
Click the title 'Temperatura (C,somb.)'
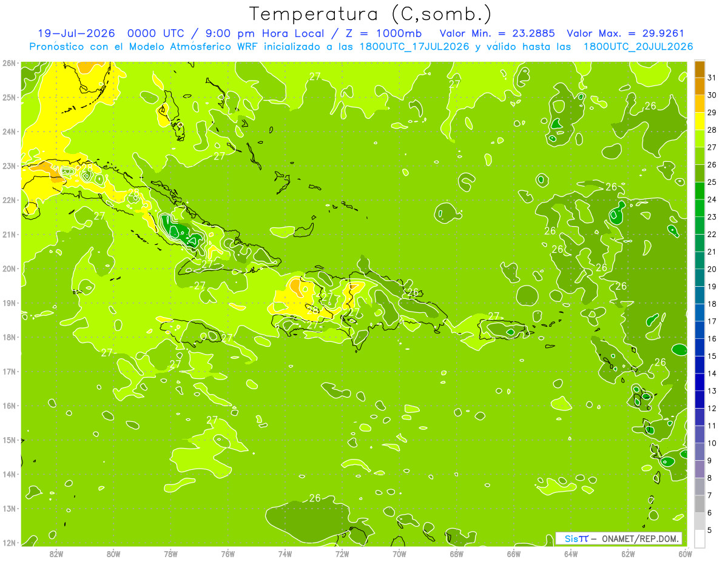point(370,14)
